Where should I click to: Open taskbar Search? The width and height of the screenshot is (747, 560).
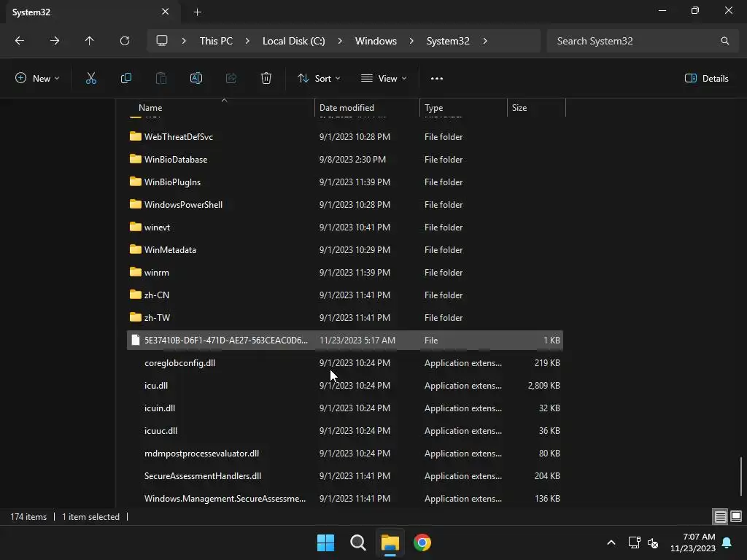(x=357, y=542)
